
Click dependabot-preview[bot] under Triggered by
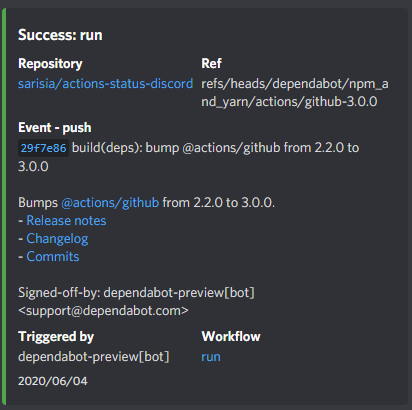click(94, 357)
